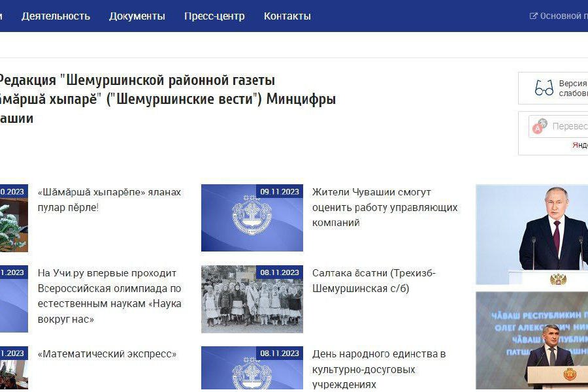Open article Жители Чувашии смогут оценить работу

[385, 208]
